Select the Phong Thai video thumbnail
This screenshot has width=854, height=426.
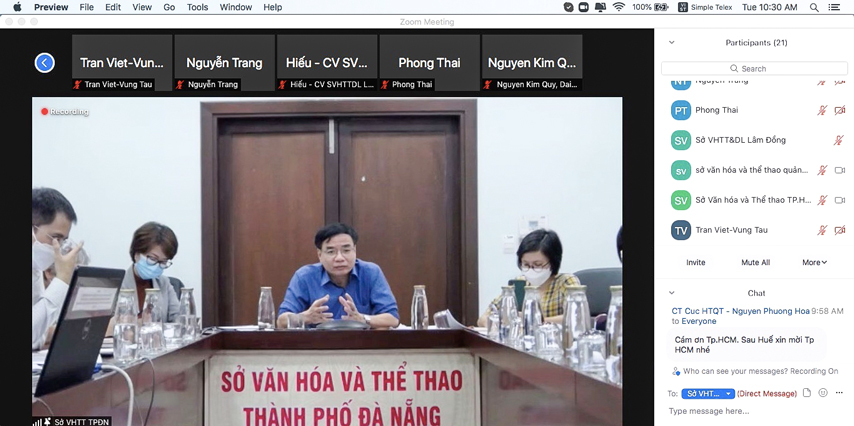point(429,63)
